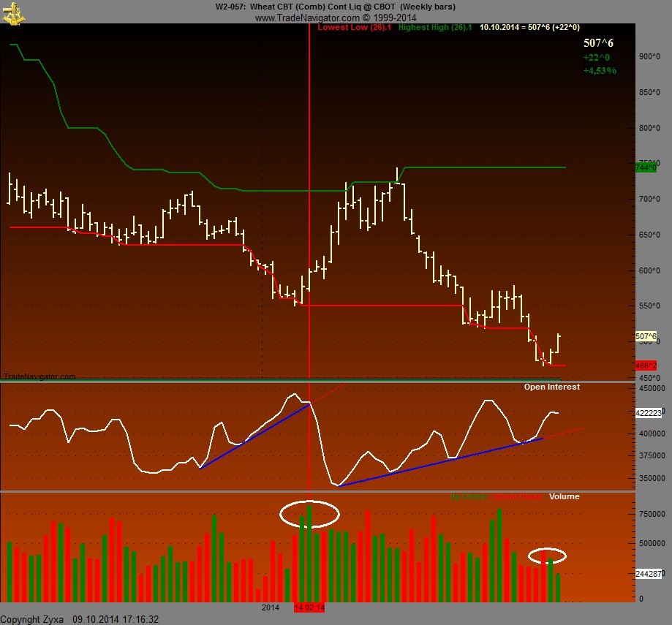Click the 14.02.14 red date marker
The height and width of the screenshot is (625, 672).
[309, 607]
